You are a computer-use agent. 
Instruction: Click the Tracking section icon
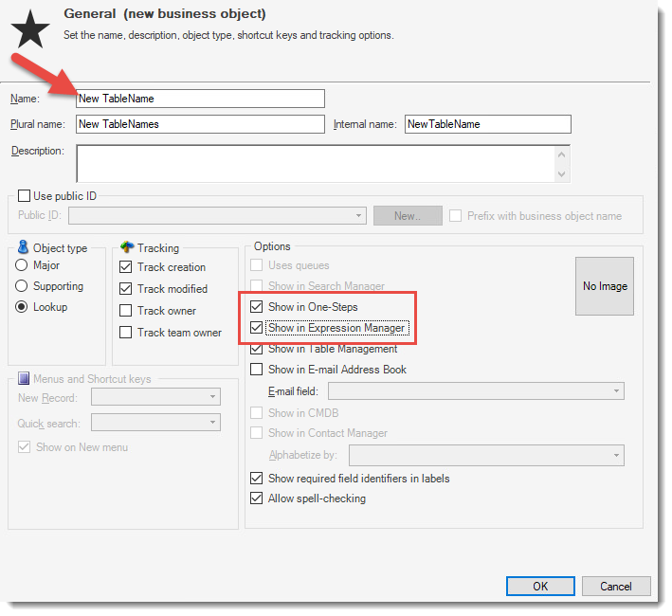click(127, 247)
